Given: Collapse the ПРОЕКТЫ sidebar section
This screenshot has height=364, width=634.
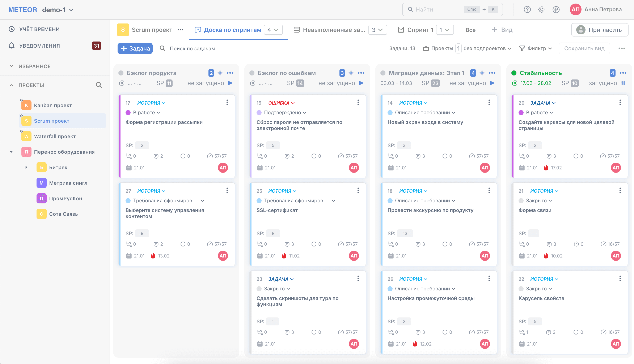Looking at the screenshot, I should pyautogui.click(x=11, y=85).
